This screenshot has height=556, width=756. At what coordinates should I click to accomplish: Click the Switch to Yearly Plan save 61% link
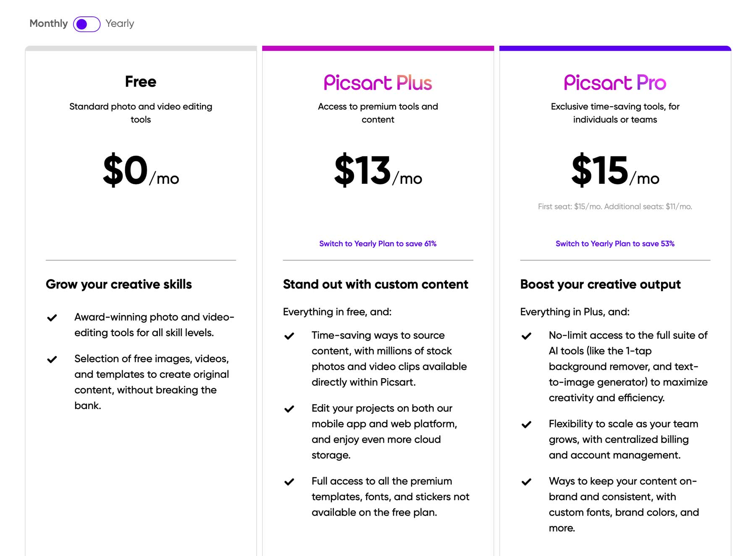[x=377, y=243]
